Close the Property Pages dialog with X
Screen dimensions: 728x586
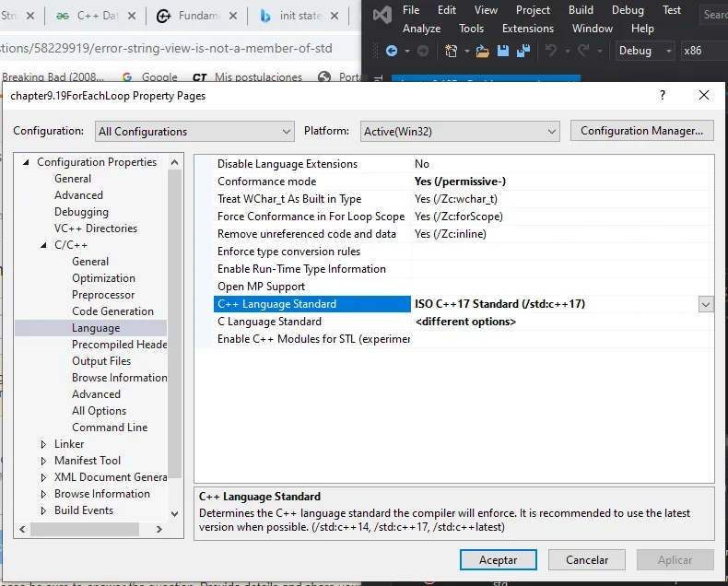click(704, 95)
